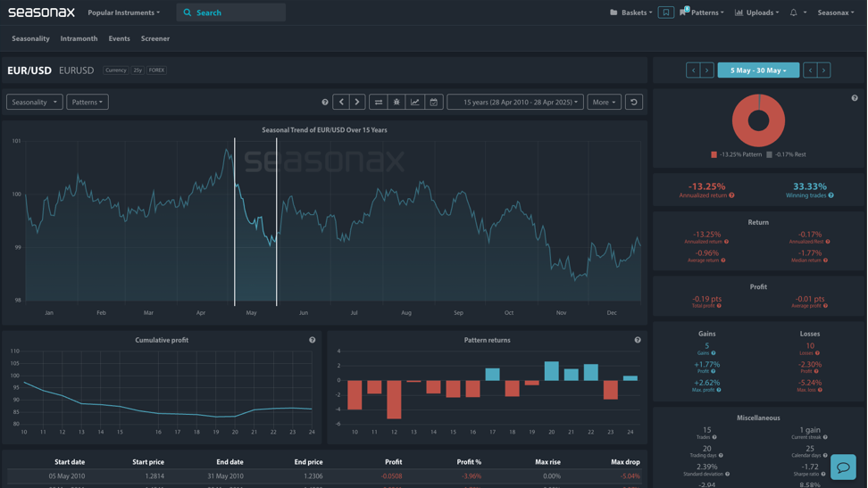Click the line chart icon in toolbar
This screenshot has height=488, width=868.
pyautogui.click(x=414, y=102)
